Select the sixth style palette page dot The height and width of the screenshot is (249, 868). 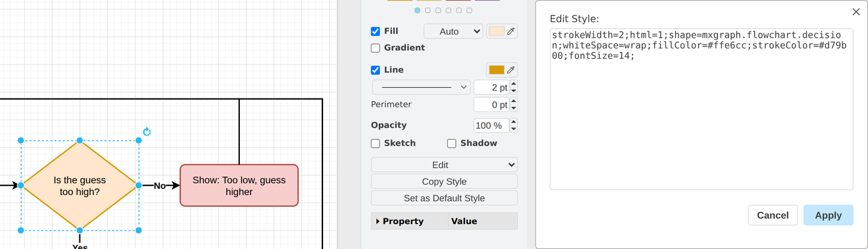pyautogui.click(x=469, y=11)
